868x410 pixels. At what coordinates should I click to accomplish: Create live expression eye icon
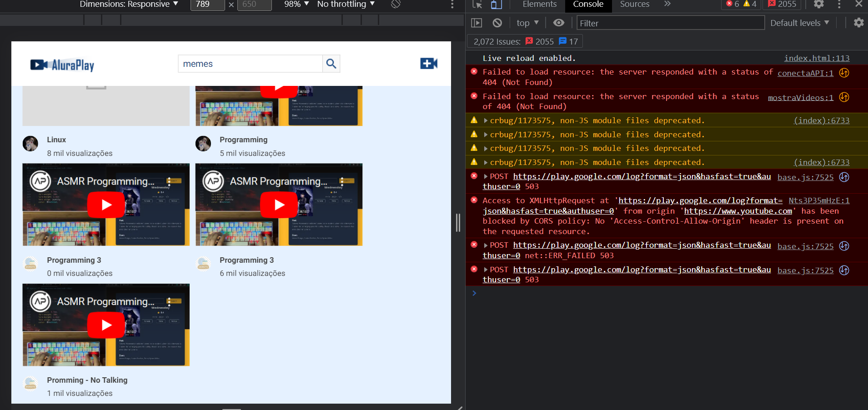(559, 23)
